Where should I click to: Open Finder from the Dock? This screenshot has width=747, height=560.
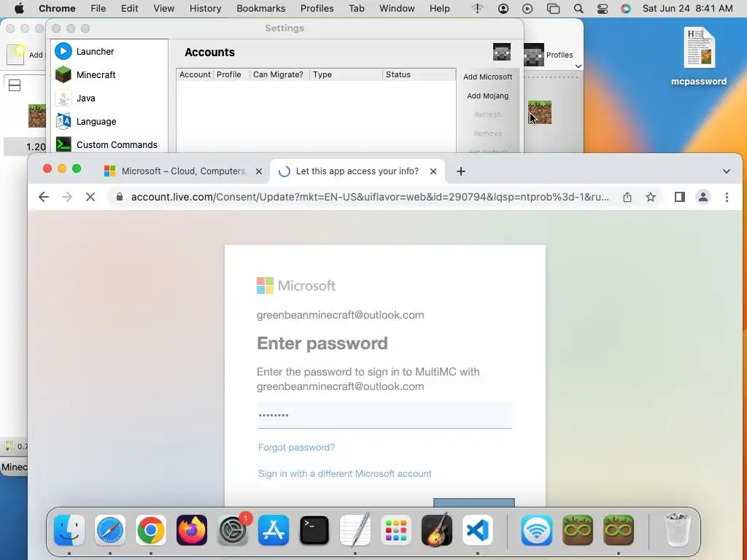point(69,530)
